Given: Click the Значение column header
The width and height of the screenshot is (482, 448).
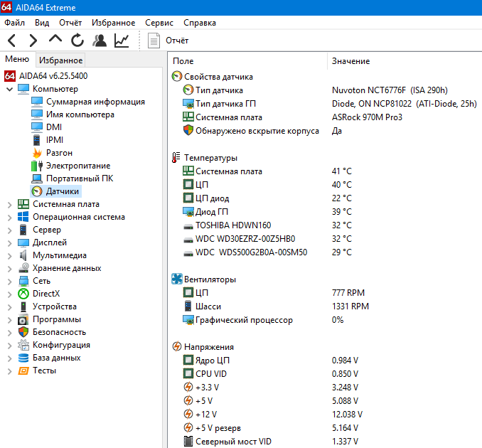Looking at the screenshot, I should [x=350, y=61].
